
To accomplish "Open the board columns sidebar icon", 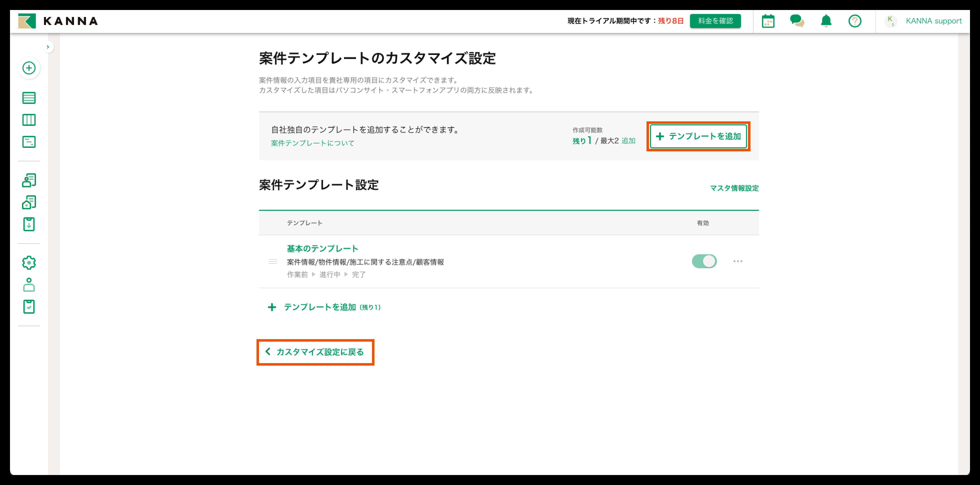I will (29, 120).
